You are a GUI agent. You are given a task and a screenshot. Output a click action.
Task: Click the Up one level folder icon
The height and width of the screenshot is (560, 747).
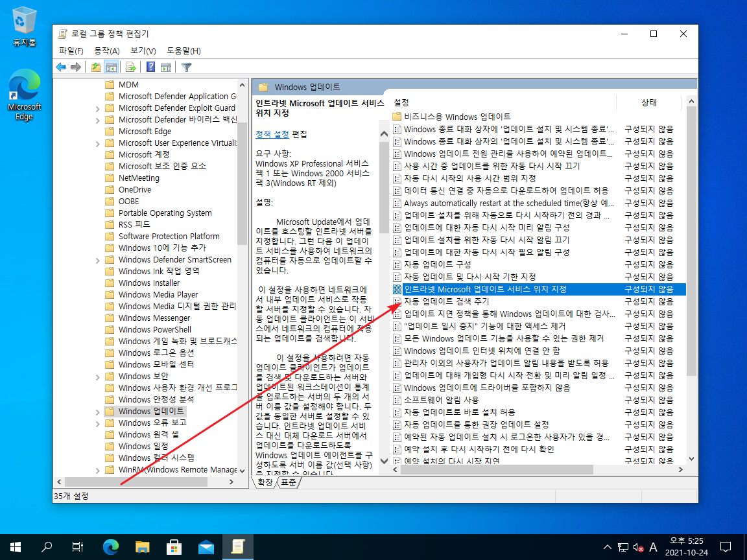(x=96, y=67)
